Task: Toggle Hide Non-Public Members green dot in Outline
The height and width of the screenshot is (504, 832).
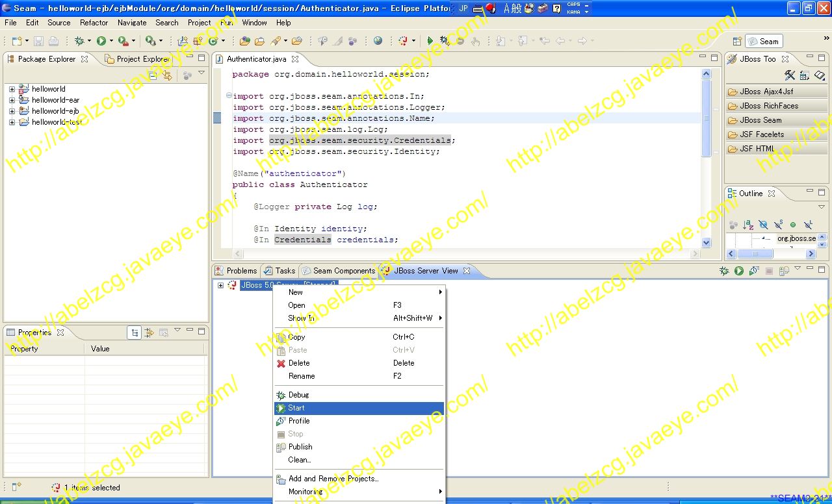Action: 793,225
